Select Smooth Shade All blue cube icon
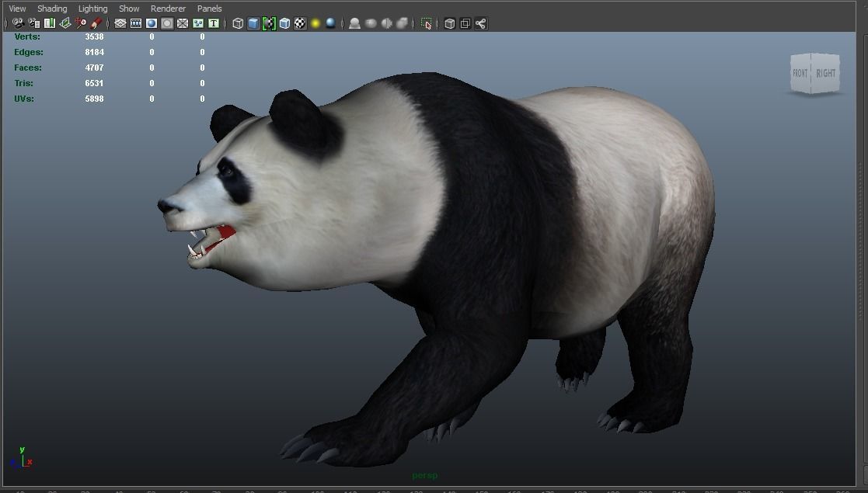This screenshot has height=493, width=868. (x=253, y=23)
